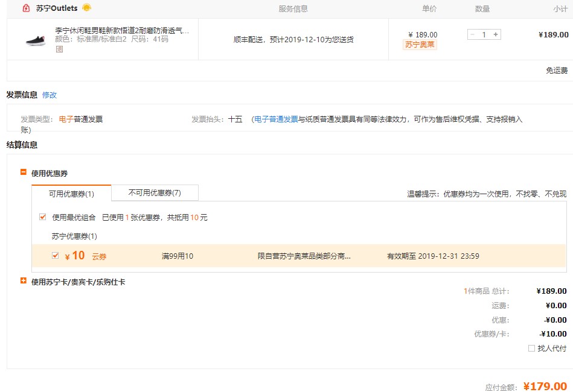Image resolution: width=573 pixels, height=392 pixels.
Task: Click the quantity input field showing 1
Action: [484, 34]
